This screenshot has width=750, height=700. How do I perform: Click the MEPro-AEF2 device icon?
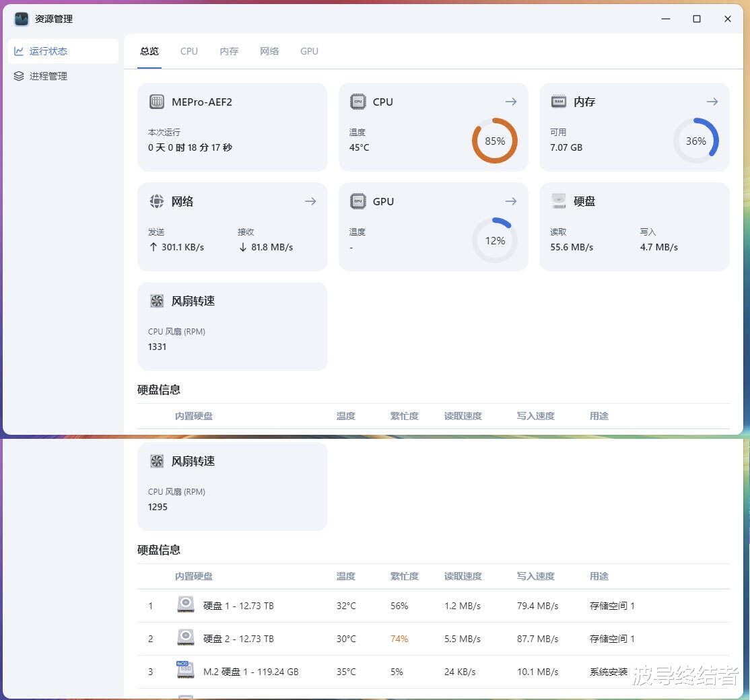(157, 102)
